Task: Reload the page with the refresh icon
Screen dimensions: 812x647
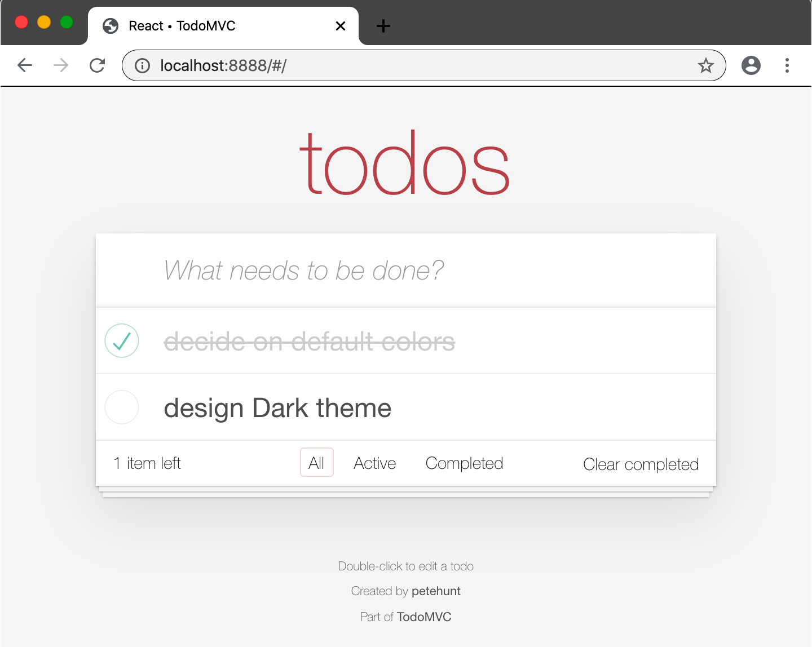Action: 98,65
